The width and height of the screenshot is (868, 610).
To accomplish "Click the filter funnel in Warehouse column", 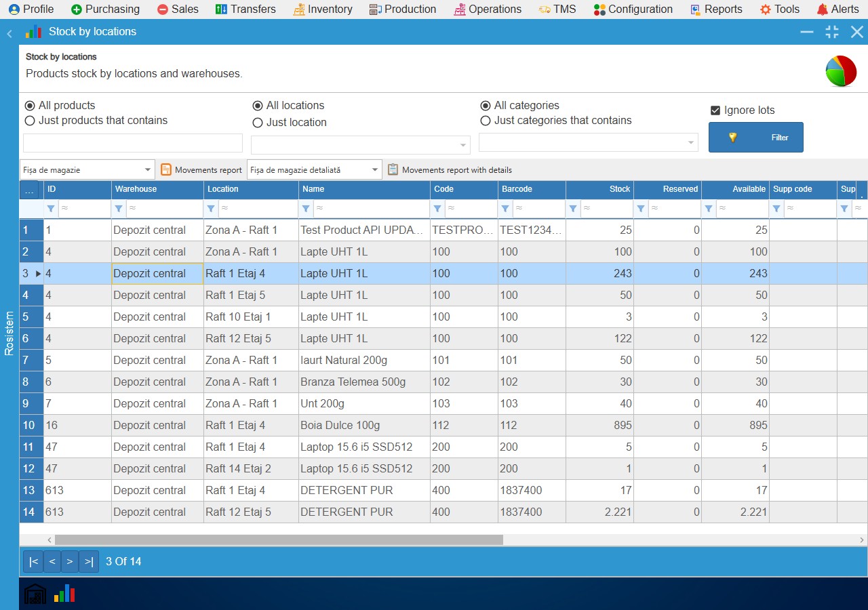I will click(119, 209).
